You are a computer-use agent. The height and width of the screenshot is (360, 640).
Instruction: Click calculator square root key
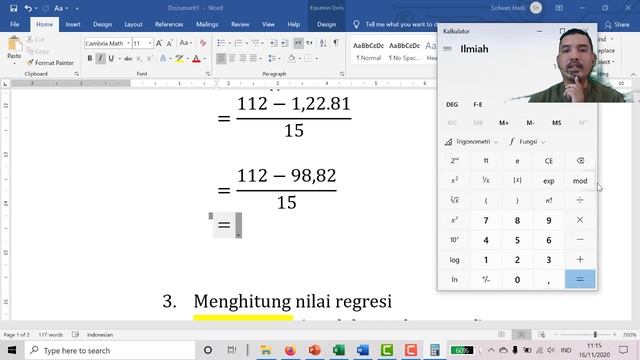pyautogui.click(x=454, y=200)
